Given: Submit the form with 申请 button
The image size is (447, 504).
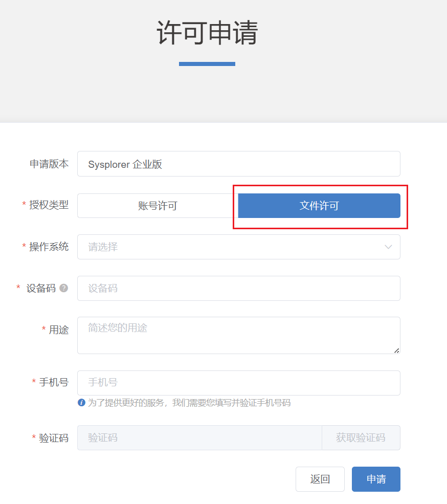Looking at the screenshot, I should [x=376, y=479].
